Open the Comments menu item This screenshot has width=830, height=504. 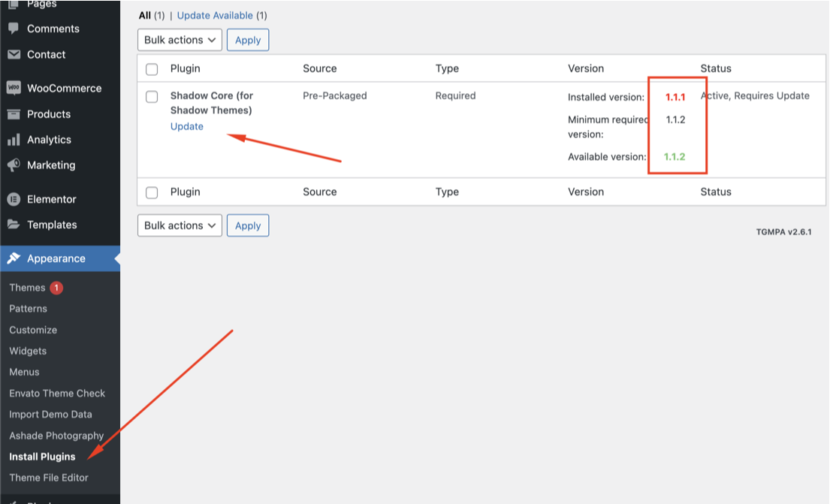point(53,29)
